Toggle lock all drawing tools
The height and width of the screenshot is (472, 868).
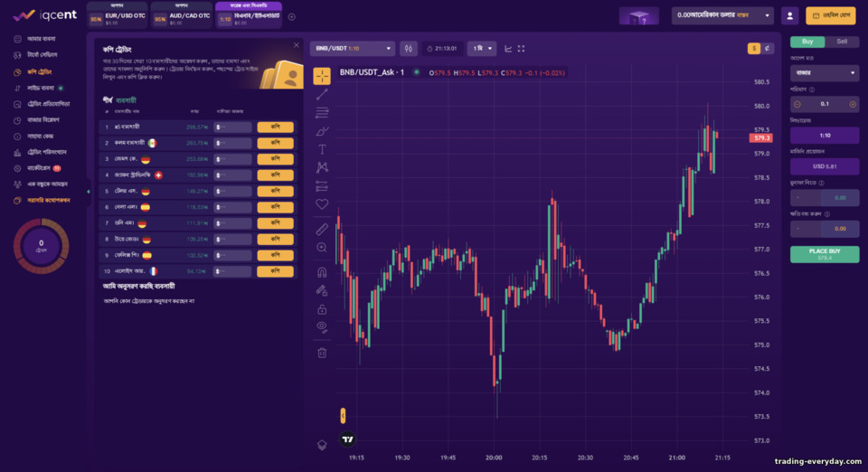click(322, 308)
